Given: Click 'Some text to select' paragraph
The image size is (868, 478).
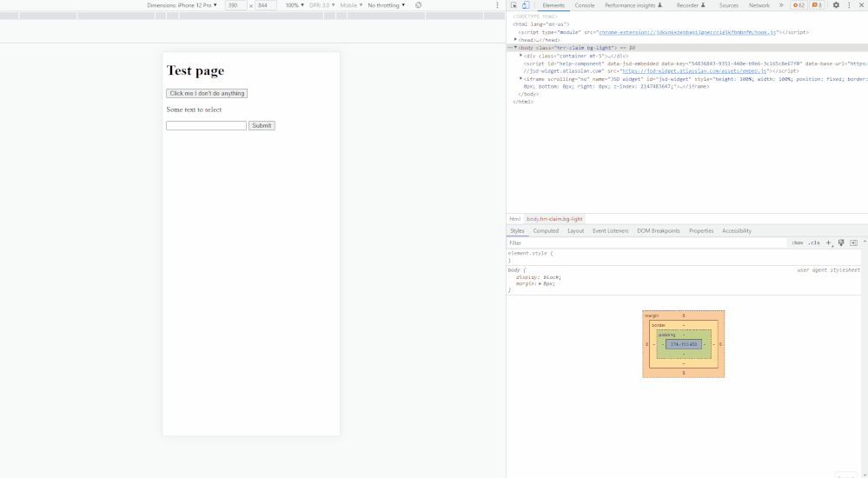Looking at the screenshot, I should 194,110.
